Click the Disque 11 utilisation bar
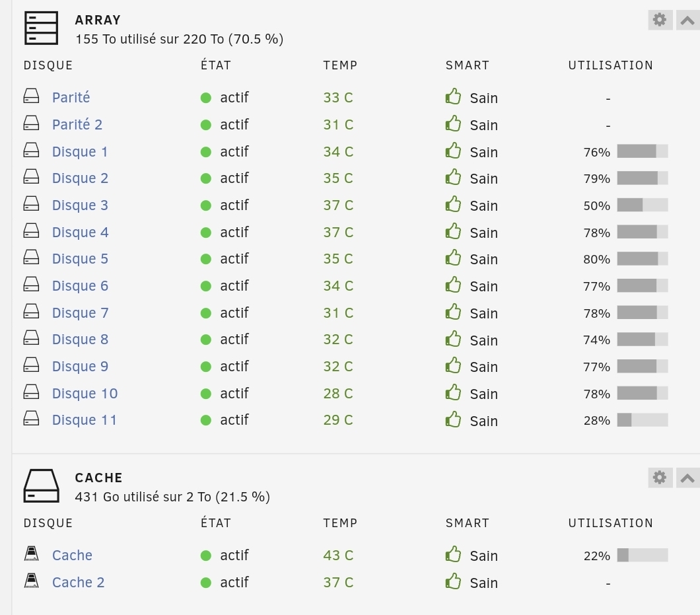 [643, 420]
